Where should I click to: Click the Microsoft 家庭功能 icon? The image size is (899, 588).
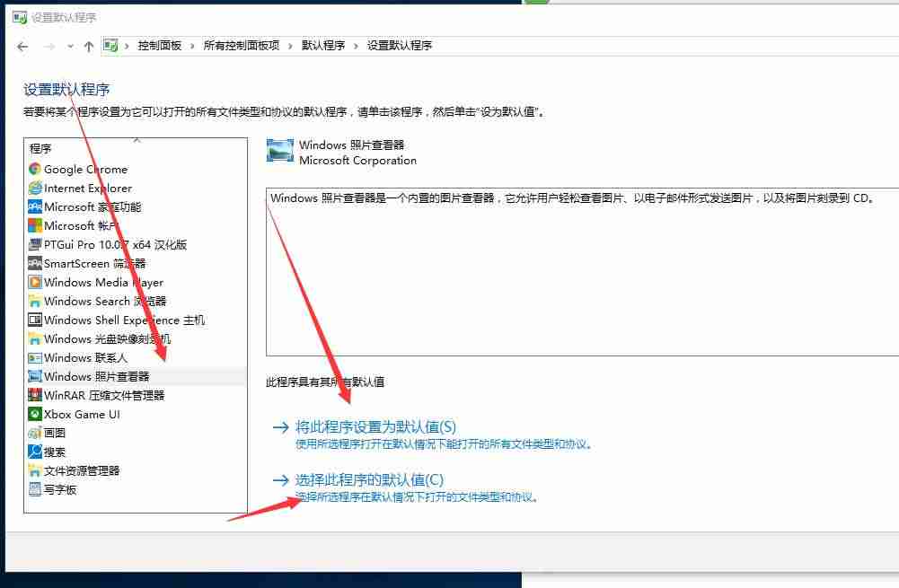click(35, 206)
